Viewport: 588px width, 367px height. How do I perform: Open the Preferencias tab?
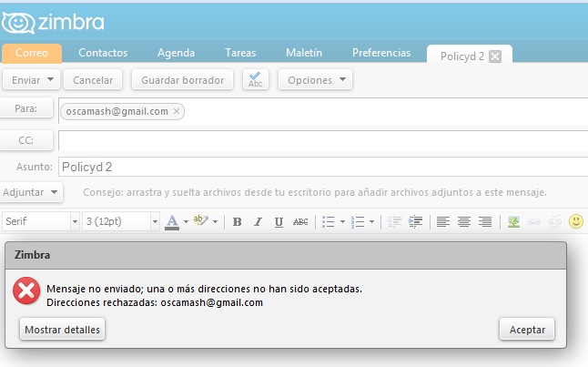tap(381, 53)
